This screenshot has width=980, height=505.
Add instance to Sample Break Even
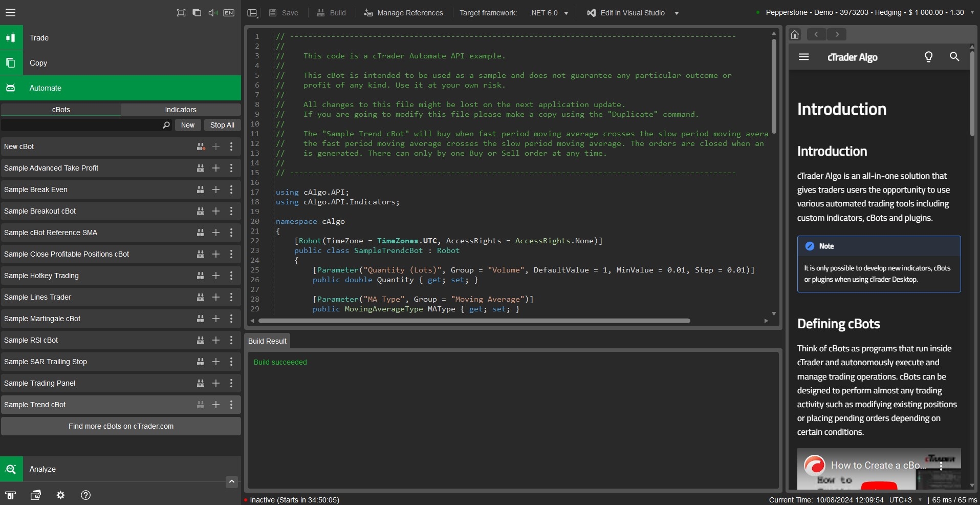click(x=216, y=190)
